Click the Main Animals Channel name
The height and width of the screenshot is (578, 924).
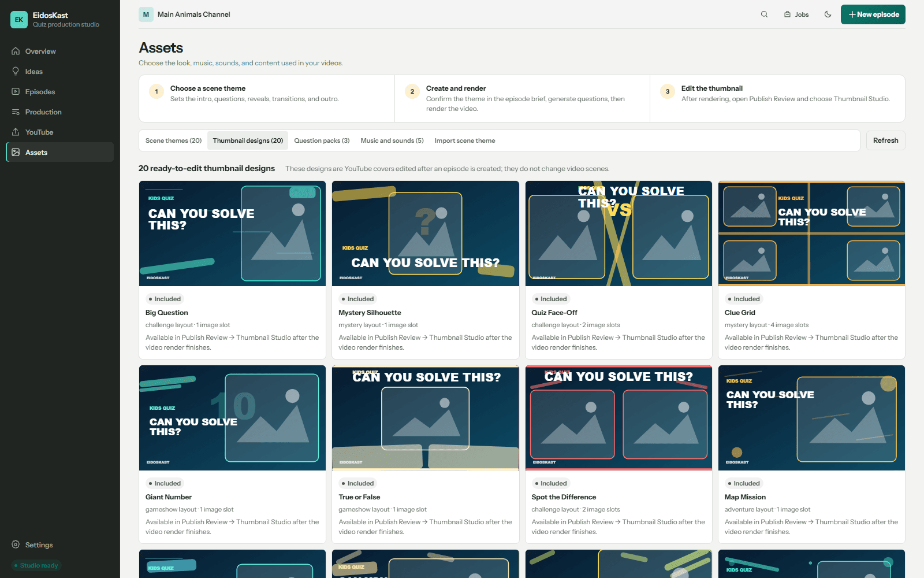click(193, 14)
